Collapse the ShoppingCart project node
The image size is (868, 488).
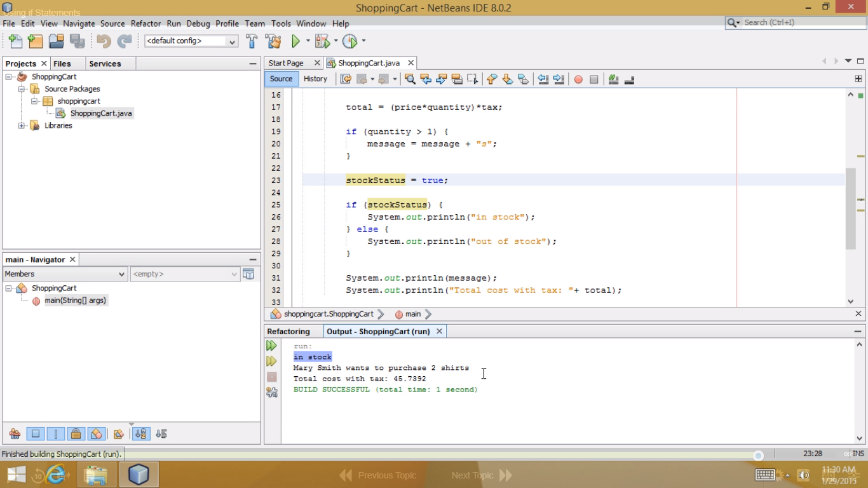coord(9,77)
